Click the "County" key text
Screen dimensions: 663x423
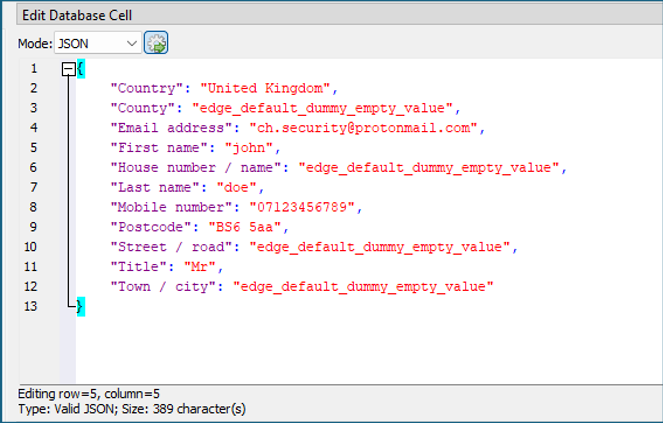click(142, 108)
